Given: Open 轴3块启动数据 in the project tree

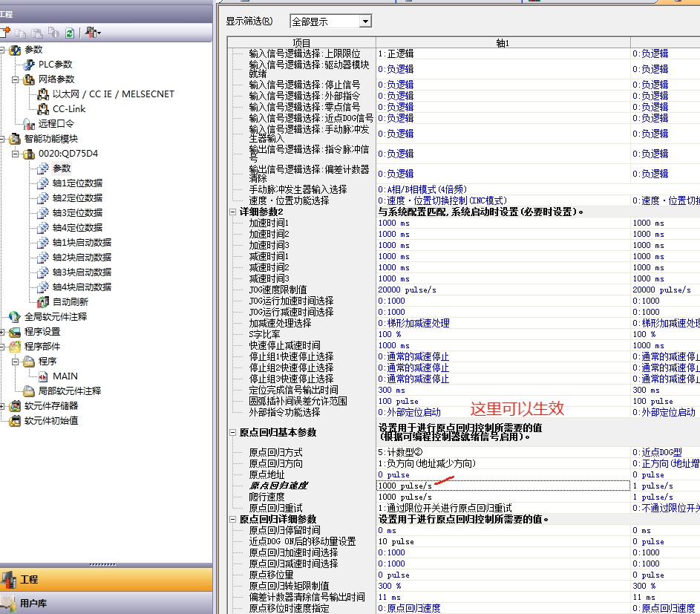Looking at the screenshot, I should (82, 272).
